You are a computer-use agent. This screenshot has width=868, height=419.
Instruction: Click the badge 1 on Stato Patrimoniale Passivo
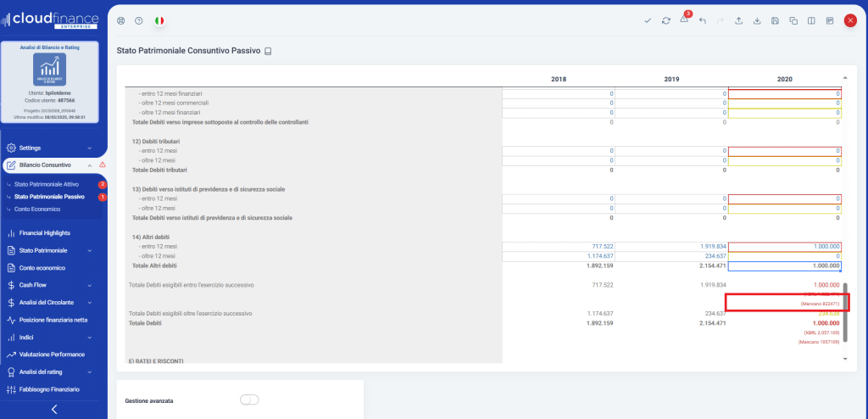(103, 197)
